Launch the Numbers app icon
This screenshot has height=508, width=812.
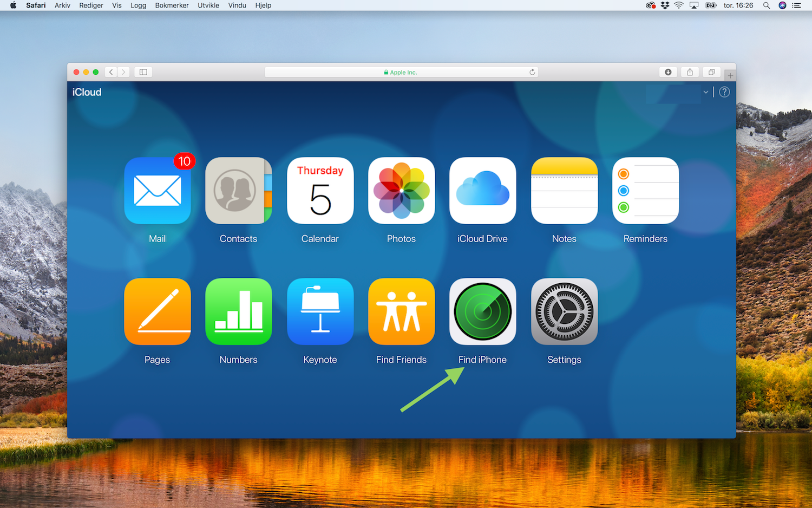[x=239, y=311]
